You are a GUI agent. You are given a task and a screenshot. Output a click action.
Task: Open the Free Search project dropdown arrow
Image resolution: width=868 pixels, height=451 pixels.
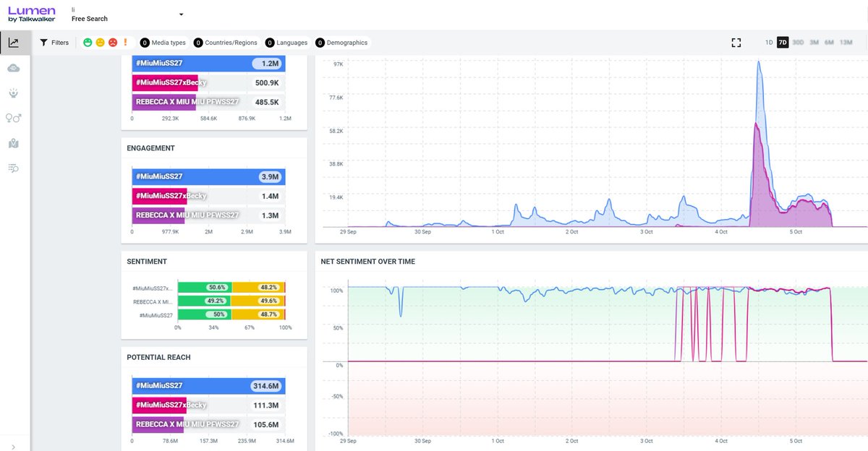click(181, 14)
